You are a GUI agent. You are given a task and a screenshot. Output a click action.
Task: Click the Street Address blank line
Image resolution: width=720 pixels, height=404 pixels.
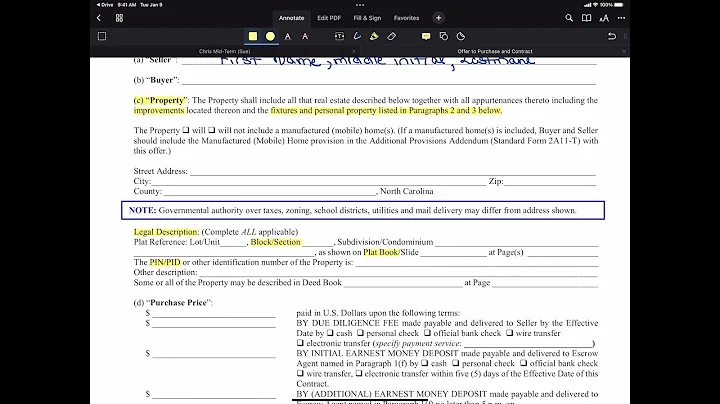(393, 172)
